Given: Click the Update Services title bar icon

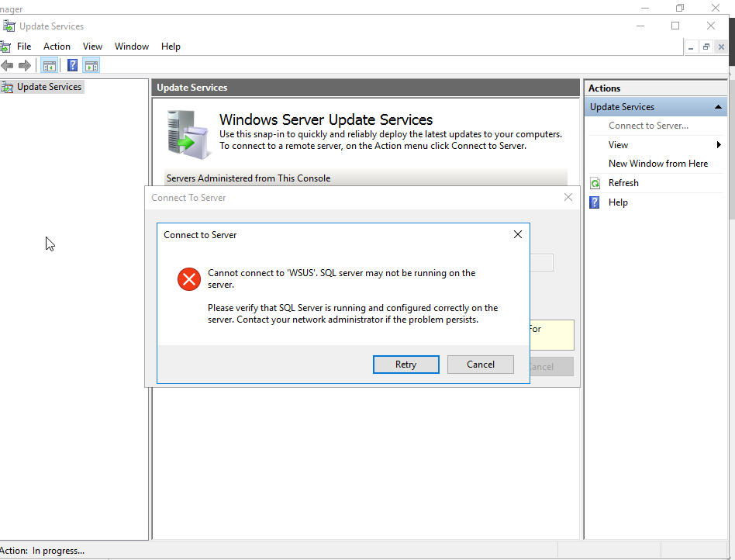Looking at the screenshot, I should (x=9, y=26).
